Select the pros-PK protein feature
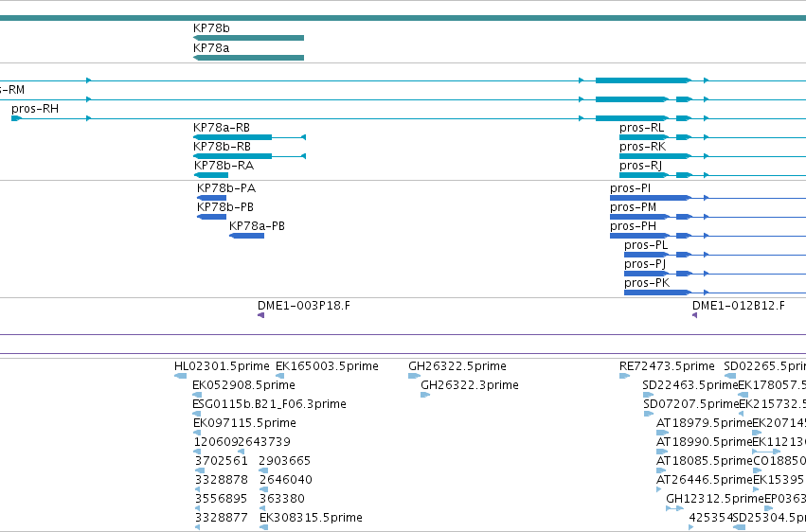 [x=715, y=293]
